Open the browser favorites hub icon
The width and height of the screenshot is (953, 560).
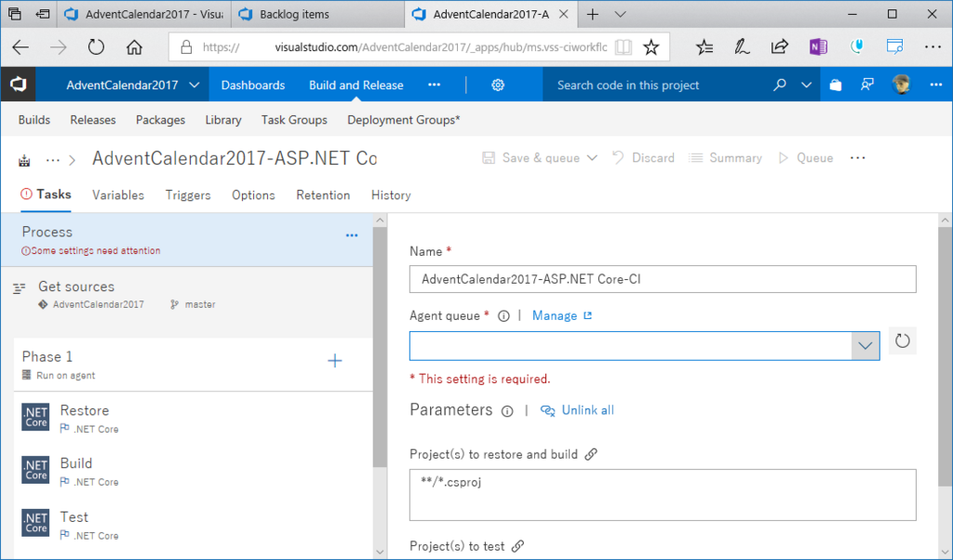pos(705,47)
